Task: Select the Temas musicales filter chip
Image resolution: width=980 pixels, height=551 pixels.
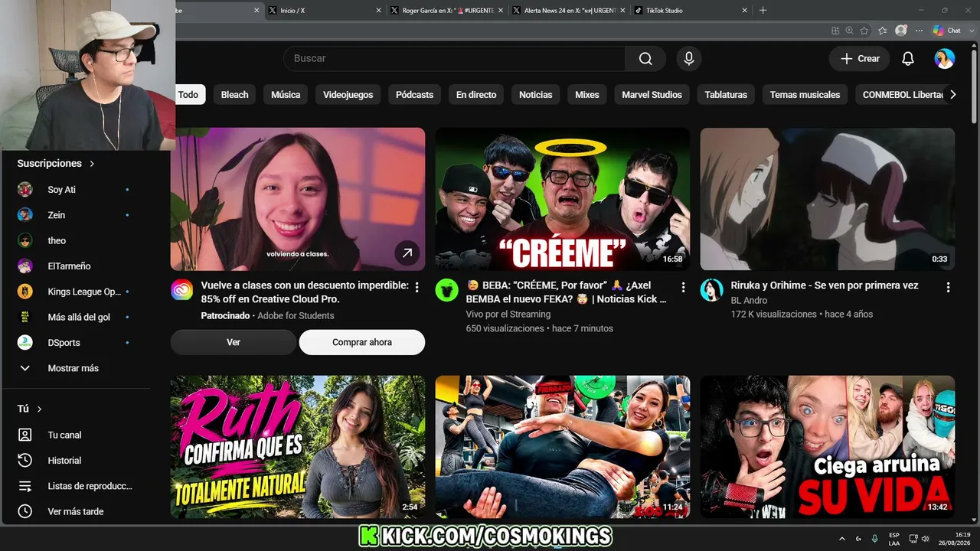Action: coord(805,95)
